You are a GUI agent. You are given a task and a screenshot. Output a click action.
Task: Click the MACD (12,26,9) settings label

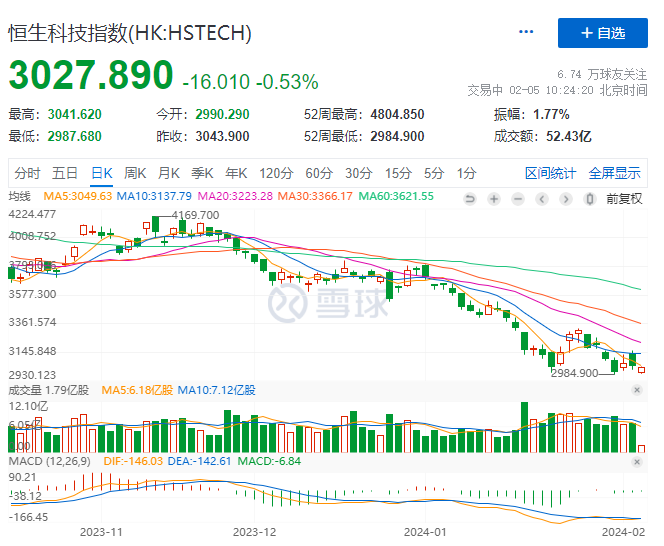(x=50, y=461)
